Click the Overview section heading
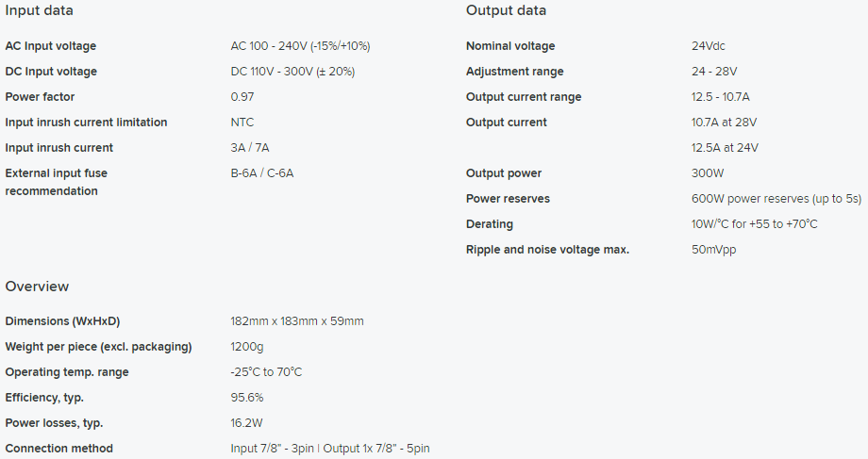Screen dimensions: 868x459 point(37,287)
